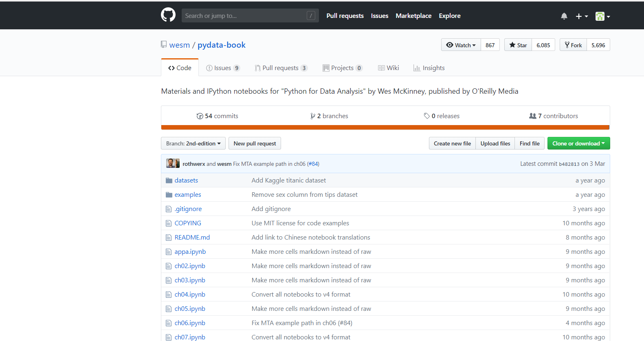Screen dimensions: 644x341
Task: Open ch03.ipynb notebook
Action: point(190,280)
